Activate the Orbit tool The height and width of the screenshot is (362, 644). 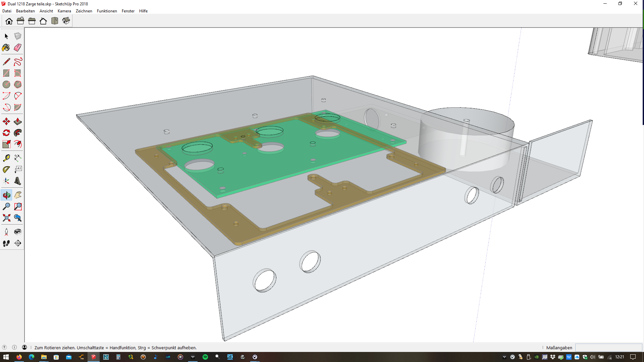tap(6, 195)
